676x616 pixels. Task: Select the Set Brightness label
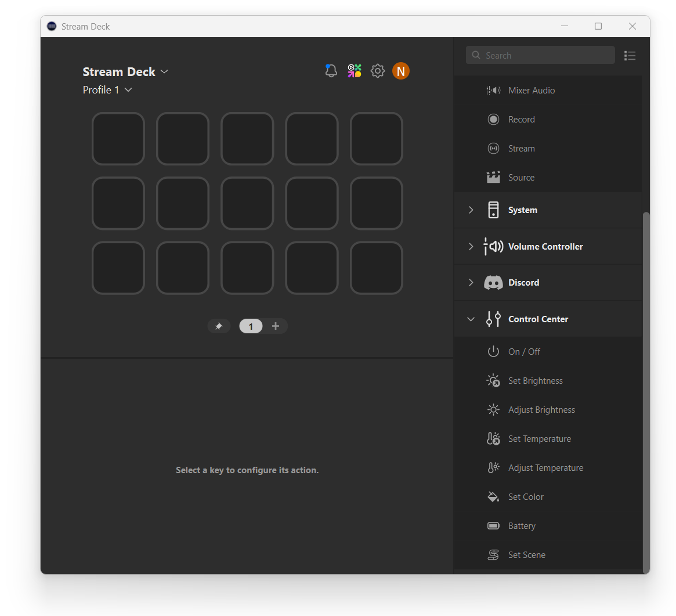pyautogui.click(x=536, y=380)
